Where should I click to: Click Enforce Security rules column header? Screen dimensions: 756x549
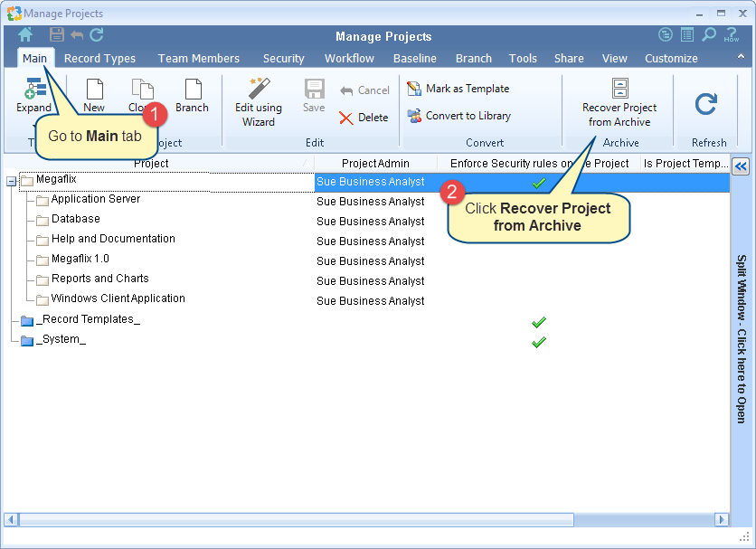point(539,164)
